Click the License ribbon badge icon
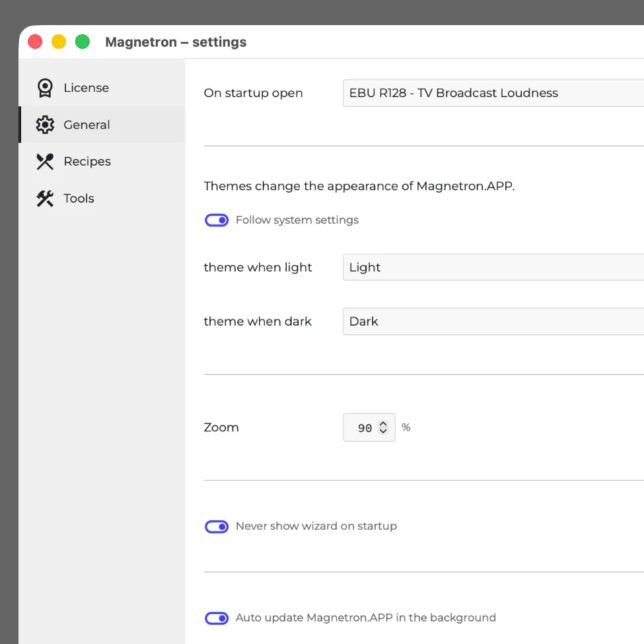This screenshot has width=644, height=644. [x=45, y=88]
